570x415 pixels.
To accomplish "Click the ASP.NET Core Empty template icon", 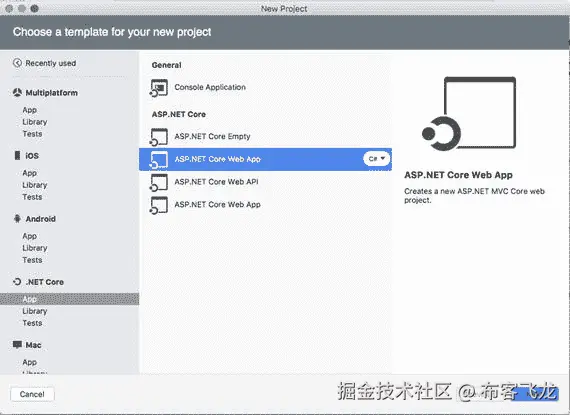I will coord(159,137).
